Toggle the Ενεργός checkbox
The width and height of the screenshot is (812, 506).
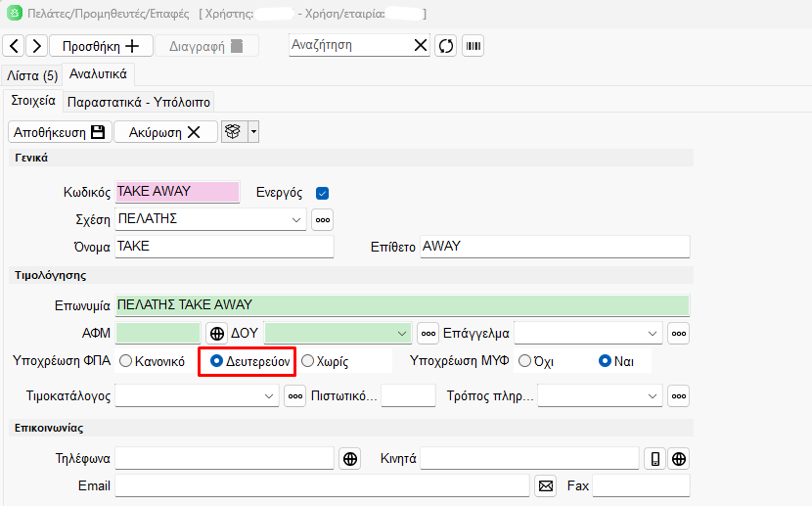pyautogui.click(x=322, y=193)
